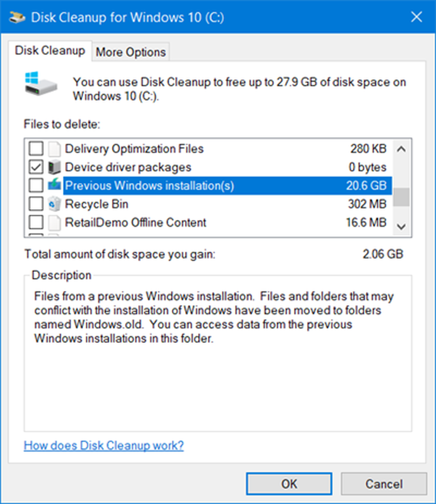Select the Disk Cleanup tab
Image resolution: width=436 pixels, height=504 pixels.
tap(50, 50)
